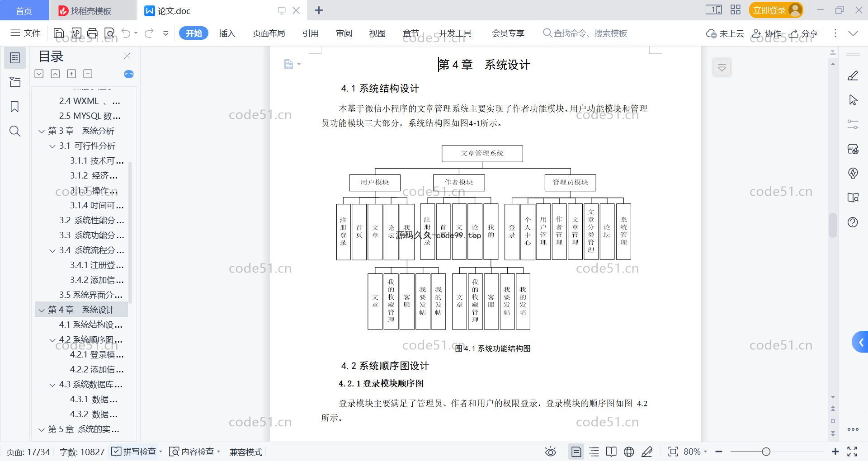Click expand-all-levels icon in 目录 panel
Viewport: 868px width, 461px height.
coord(39,74)
